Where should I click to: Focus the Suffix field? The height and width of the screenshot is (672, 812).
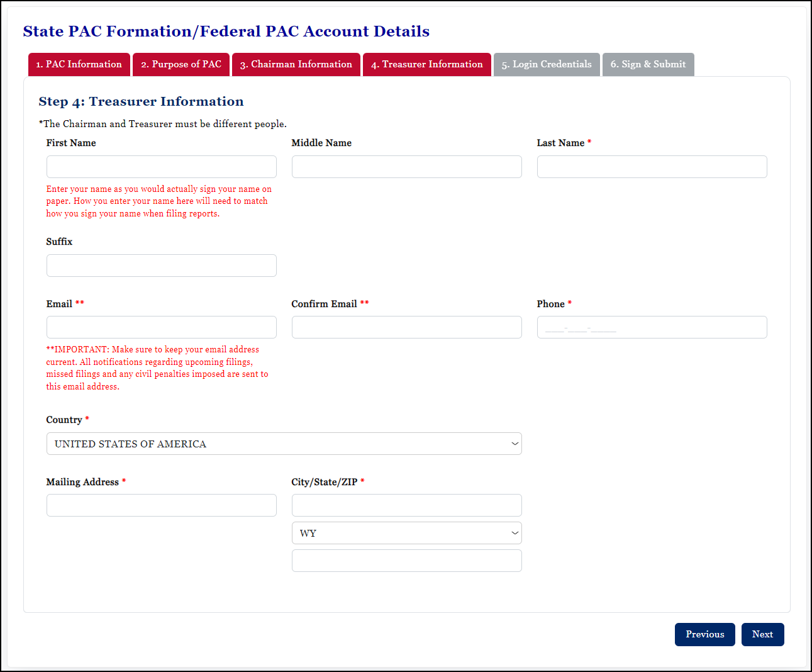[161, 265]
